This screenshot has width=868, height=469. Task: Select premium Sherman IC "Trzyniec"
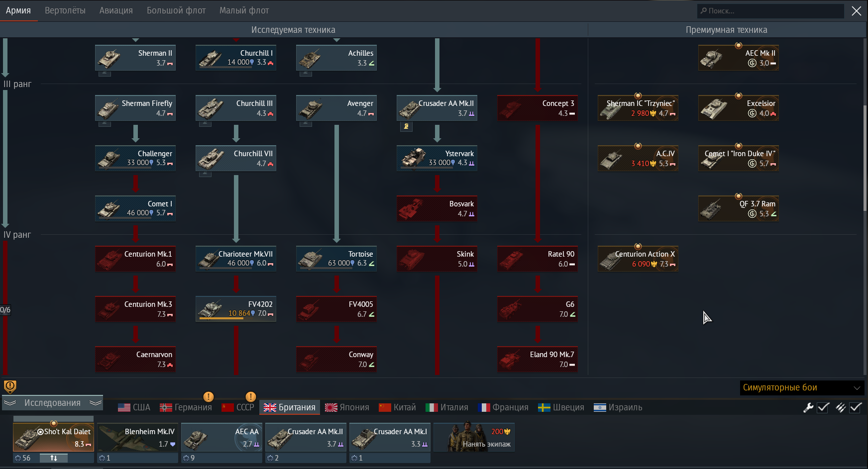(638, 108)
